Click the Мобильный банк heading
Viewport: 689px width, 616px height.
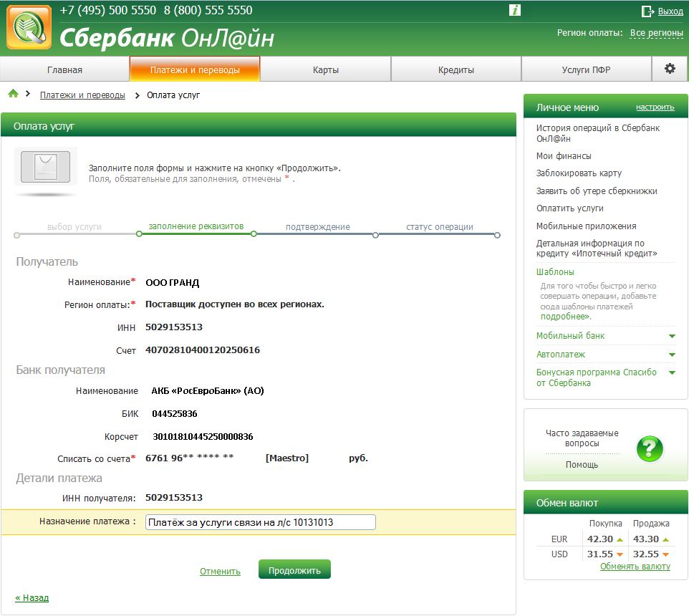[x=570, y=336]
